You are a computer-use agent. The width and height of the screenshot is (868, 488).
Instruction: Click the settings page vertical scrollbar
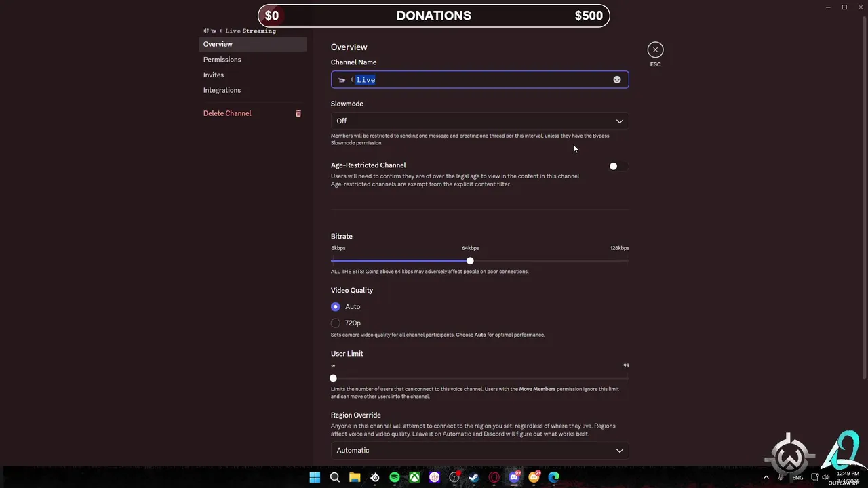pyautogui.click(x=863, y=196)
